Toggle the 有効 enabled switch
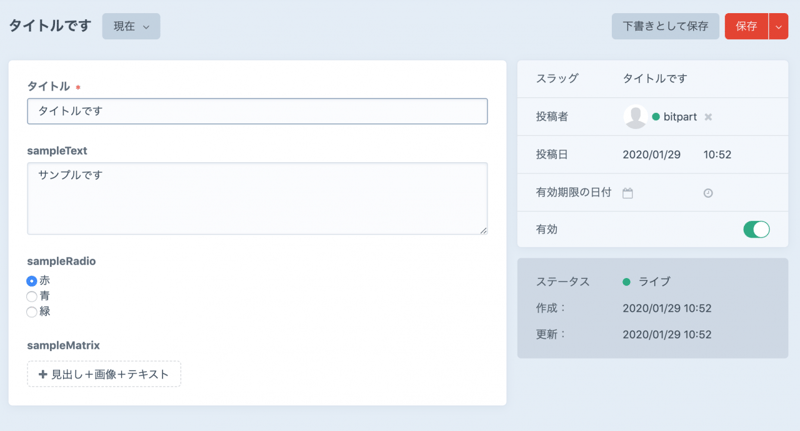The height and width of the screenshot is (431, 800). [756, 230]
